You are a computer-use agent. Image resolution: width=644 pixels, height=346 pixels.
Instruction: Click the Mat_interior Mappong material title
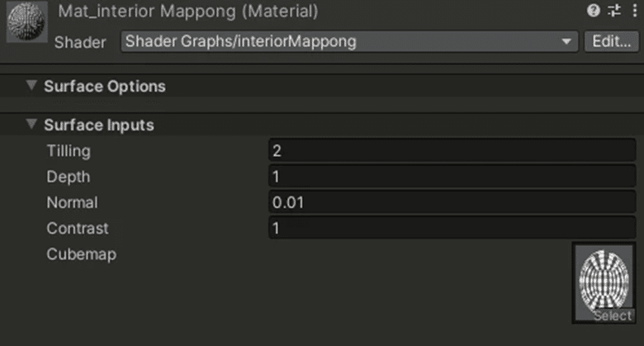188,11
